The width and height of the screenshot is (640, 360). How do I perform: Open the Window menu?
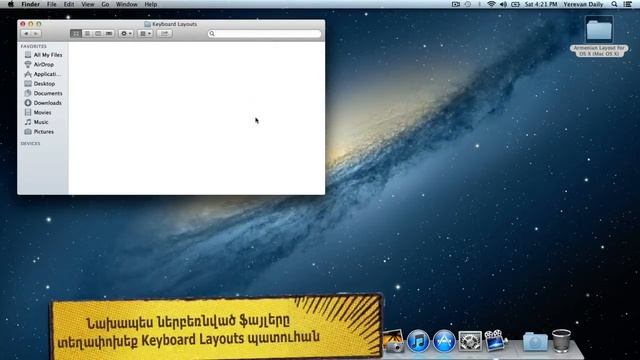127,4
